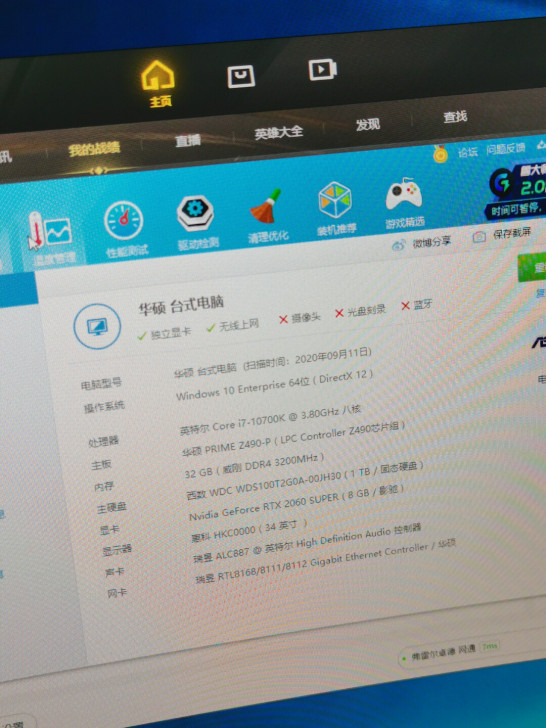Open 性能测试 gauge tool

pos(125,229)
